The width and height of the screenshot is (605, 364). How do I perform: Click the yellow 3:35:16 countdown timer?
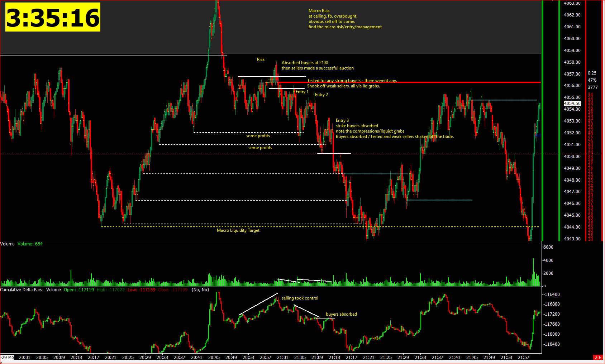(53, 17)
